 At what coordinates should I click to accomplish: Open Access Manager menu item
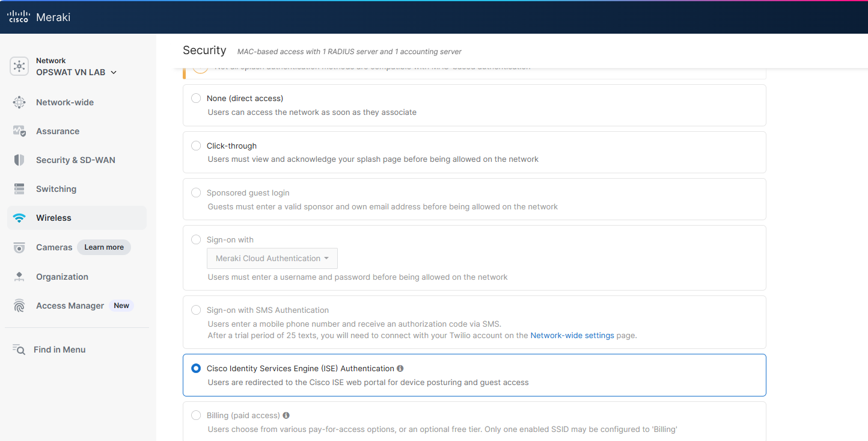[x=70, y=306]
